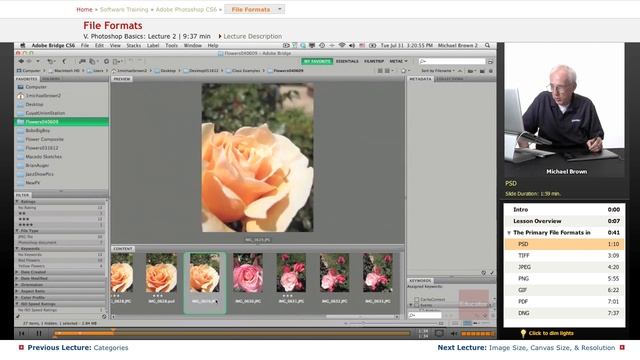Click the light bulb dim lights icon
Screen dimensions: 640x360
click(523, 333)
